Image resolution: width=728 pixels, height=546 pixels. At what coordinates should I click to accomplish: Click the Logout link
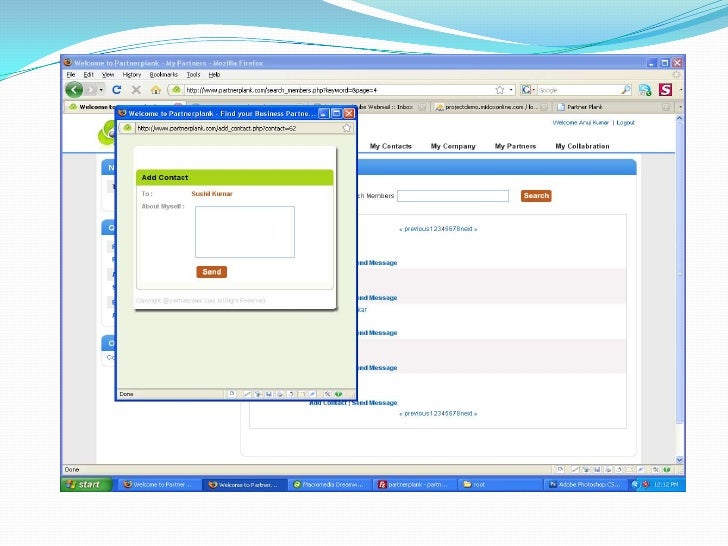[x=625, y=123]
